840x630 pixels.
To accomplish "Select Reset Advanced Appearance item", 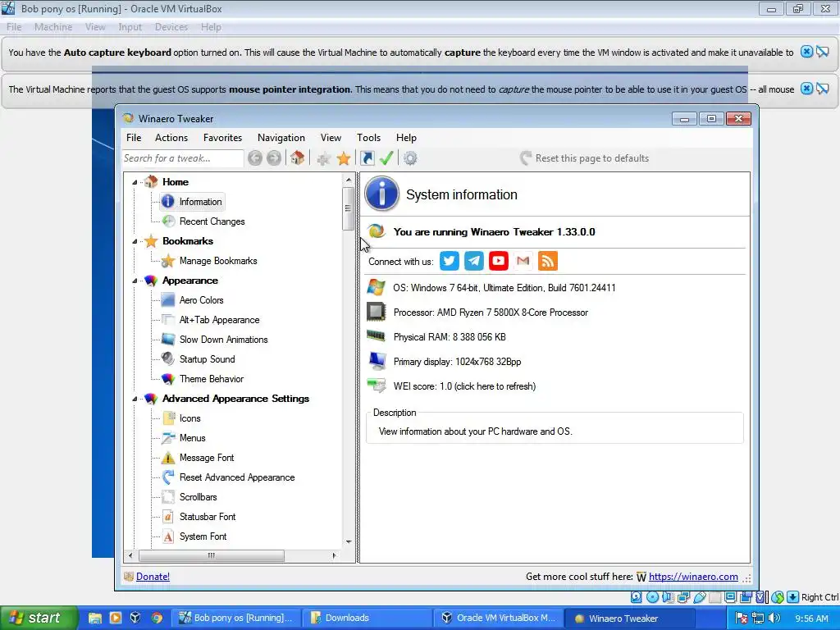I will point(237,477).
